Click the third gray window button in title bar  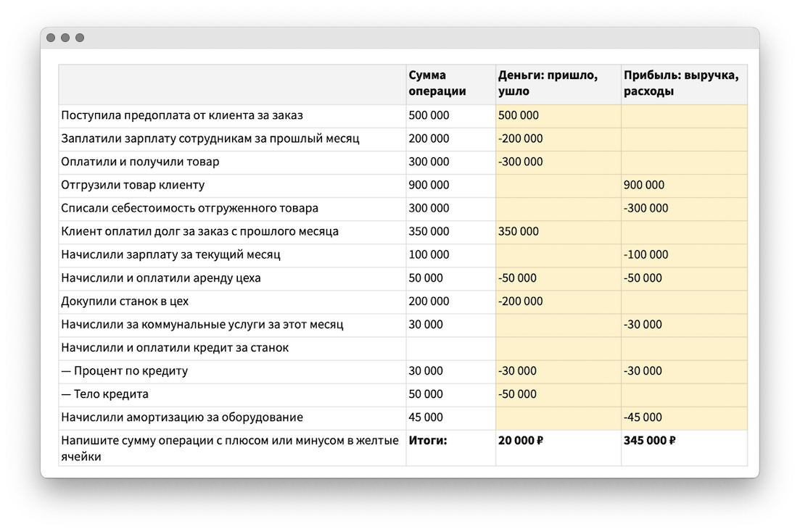coord(80,38)
